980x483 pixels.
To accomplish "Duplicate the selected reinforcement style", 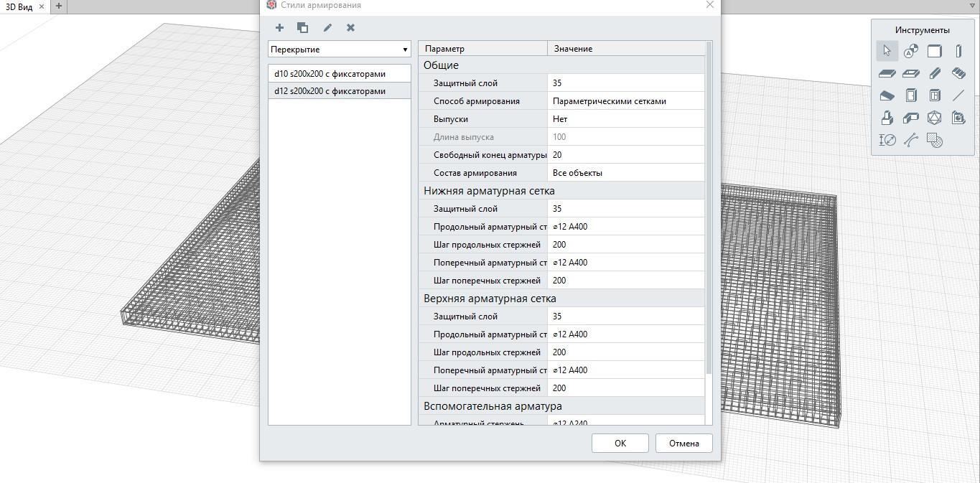I will coord(303,27).
